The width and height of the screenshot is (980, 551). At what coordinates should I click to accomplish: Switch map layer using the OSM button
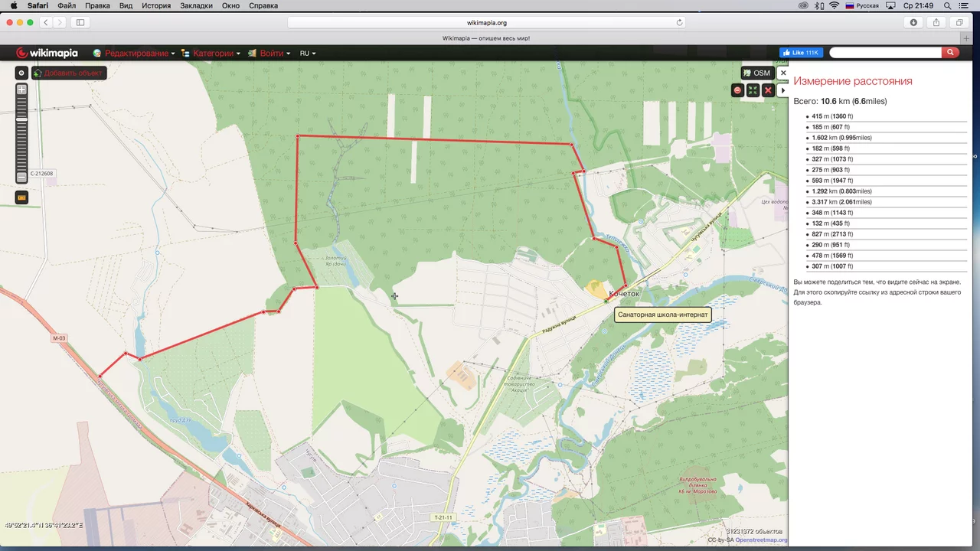pyautogui.click(x=756, y=73)
